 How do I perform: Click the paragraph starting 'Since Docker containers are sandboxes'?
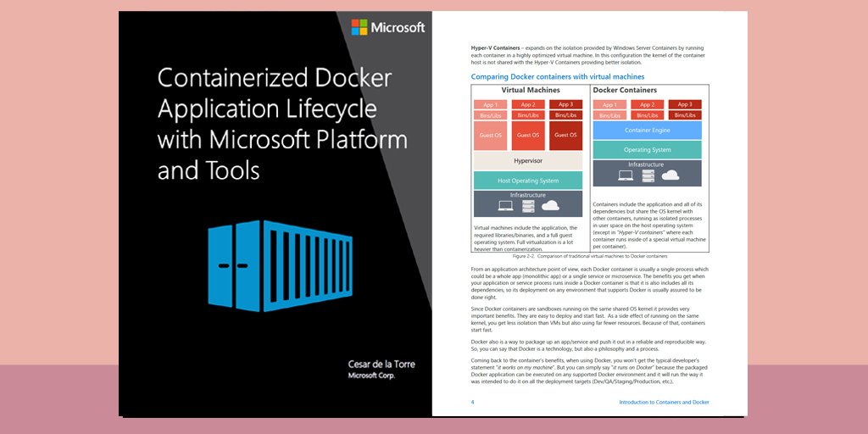click(x=588, y=320)
